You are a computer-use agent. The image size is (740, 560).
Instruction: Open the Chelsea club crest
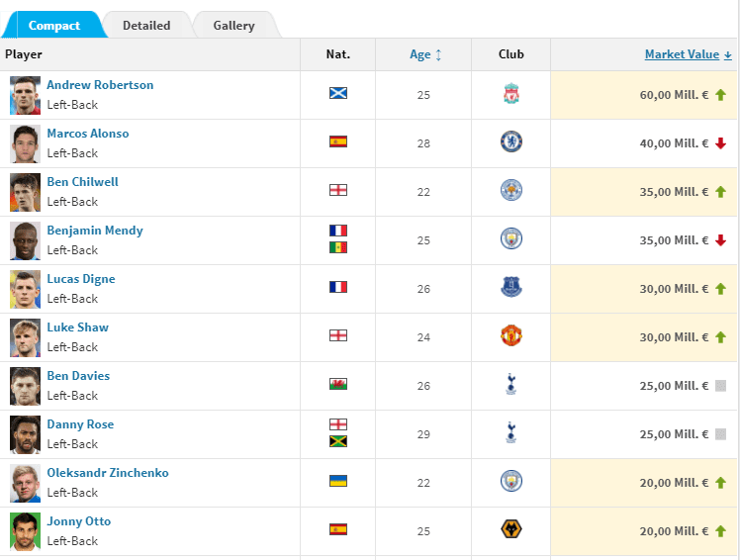[x=511, y=141]
